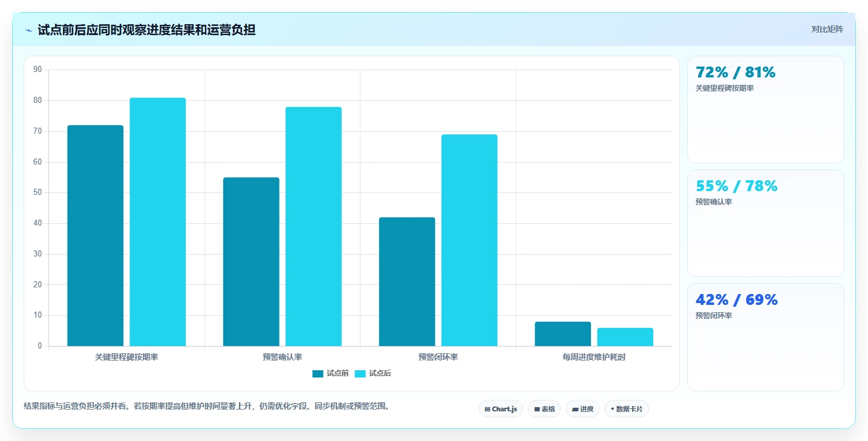Screen dimensions: 868x441
Task: Click the 试点后 bar for 预警闭环率
Action: [x=469, y=240]
